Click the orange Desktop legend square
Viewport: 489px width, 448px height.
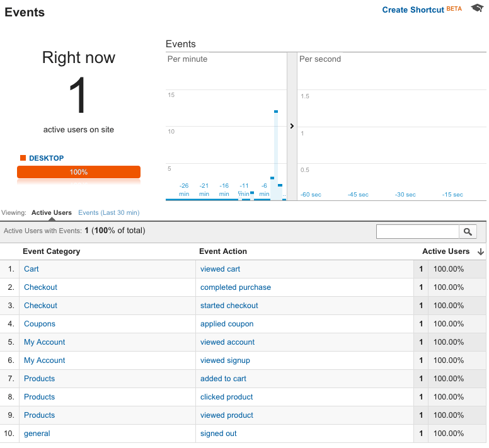[23, 158]
